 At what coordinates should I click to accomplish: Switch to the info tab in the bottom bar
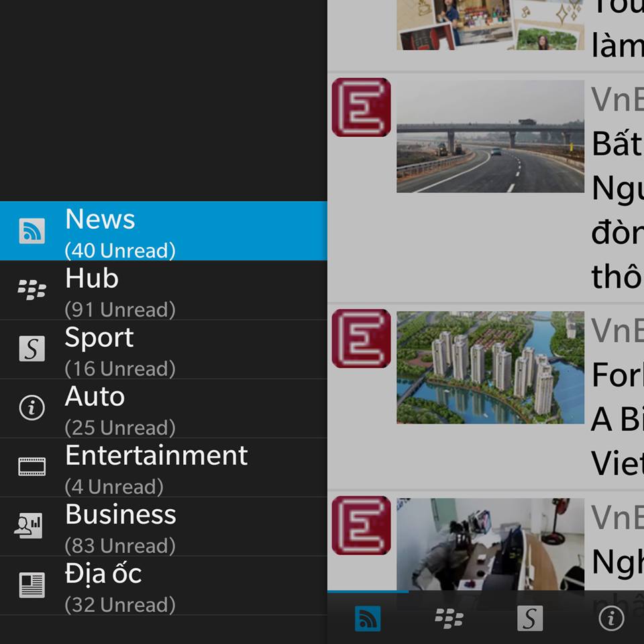tap(612, 618)
